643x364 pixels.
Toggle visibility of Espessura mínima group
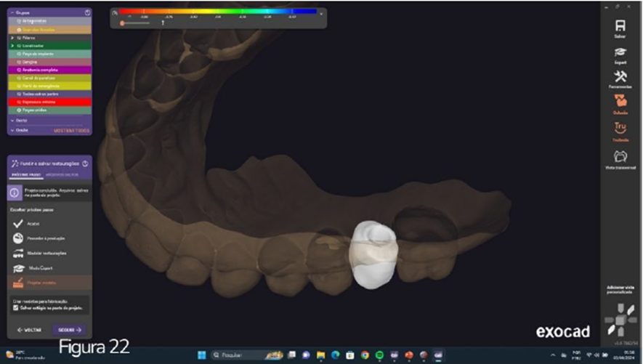(19, 102)
